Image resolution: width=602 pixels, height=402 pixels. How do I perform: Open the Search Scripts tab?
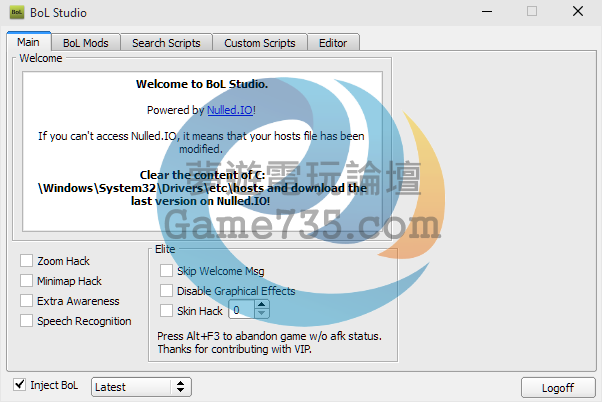coord(166,43)
